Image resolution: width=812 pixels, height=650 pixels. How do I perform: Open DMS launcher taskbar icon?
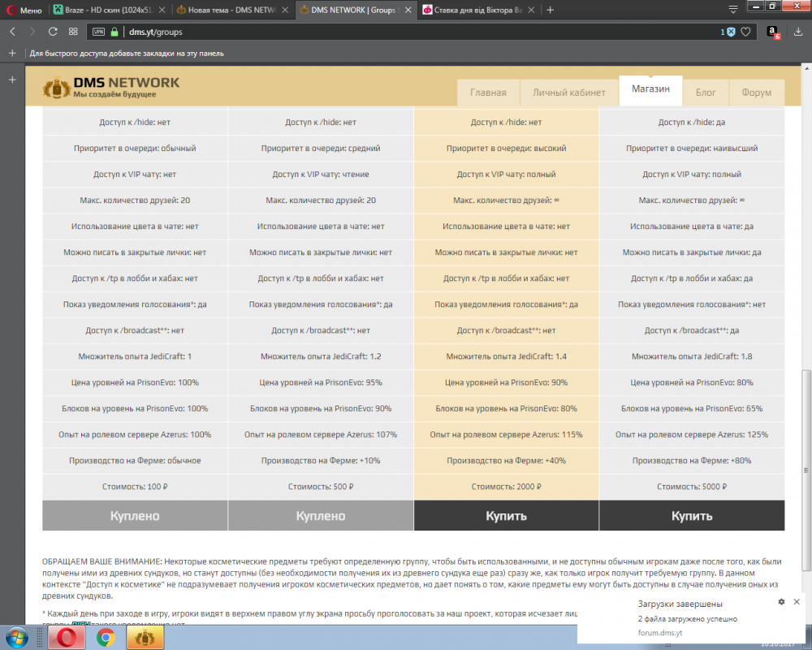pos(145,638)
